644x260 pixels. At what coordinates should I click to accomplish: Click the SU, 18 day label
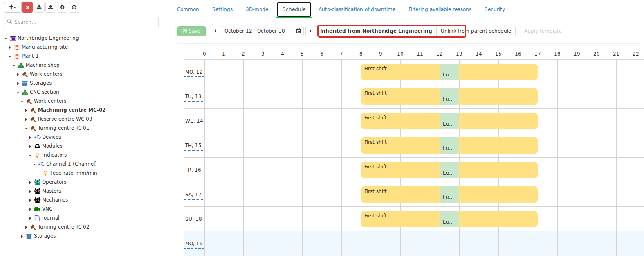click(x=193, y=219)
